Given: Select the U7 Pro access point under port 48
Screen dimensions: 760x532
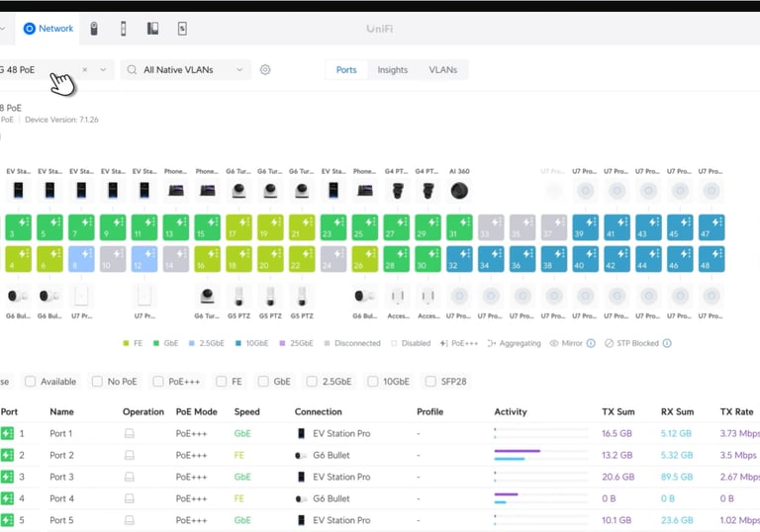Looking at the screenshot, I should coord(712,296).
